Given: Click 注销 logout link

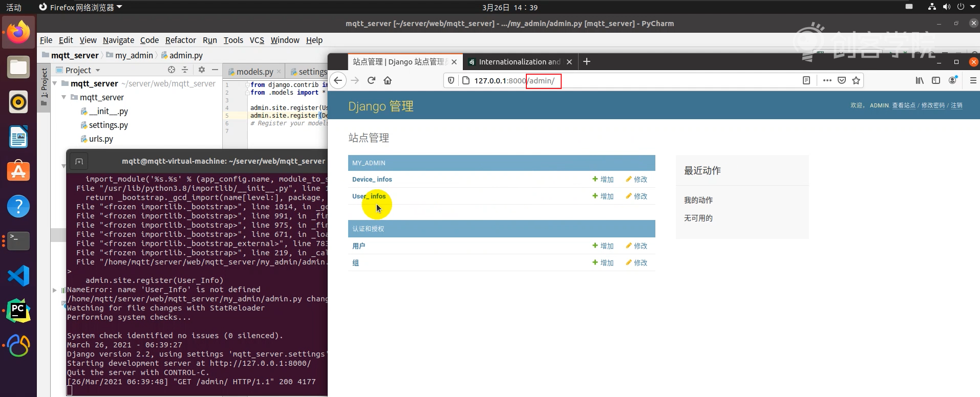Looking at the screenshot, I should pos(957,105).
